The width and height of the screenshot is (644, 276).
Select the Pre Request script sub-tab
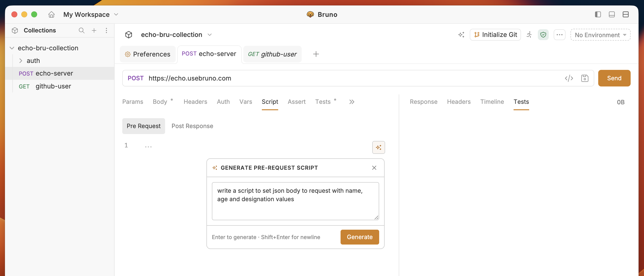pos(144,126)
